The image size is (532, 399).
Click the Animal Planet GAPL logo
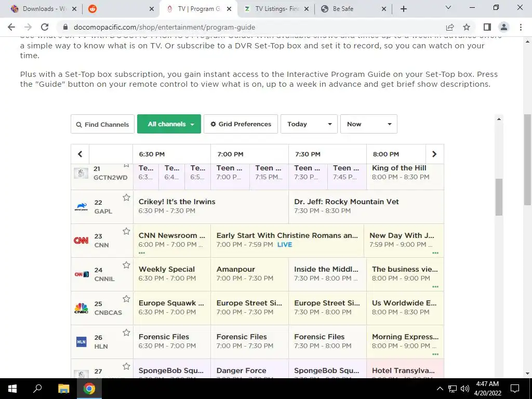81,207
